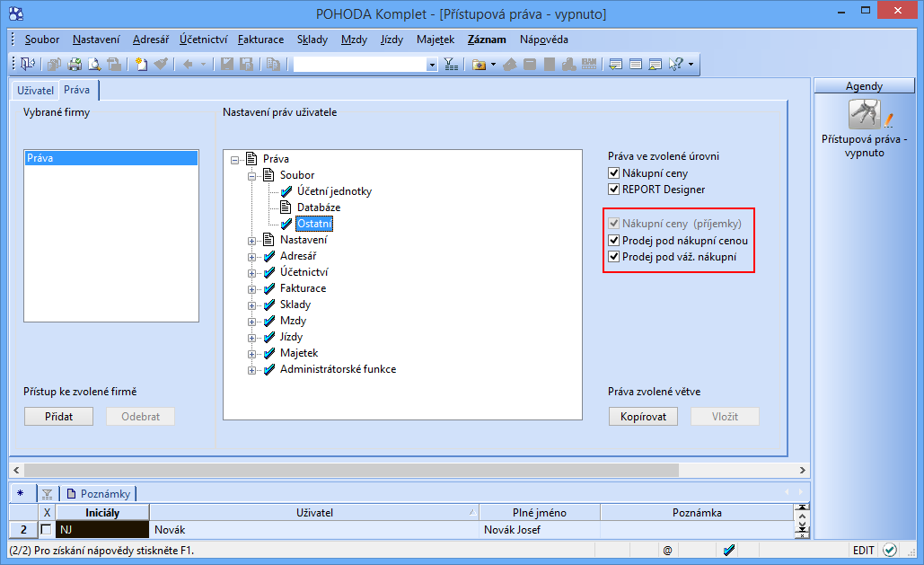Screen dimensions: 924x565
Task: Click the Odebrat button
Action: click(140, 417)
